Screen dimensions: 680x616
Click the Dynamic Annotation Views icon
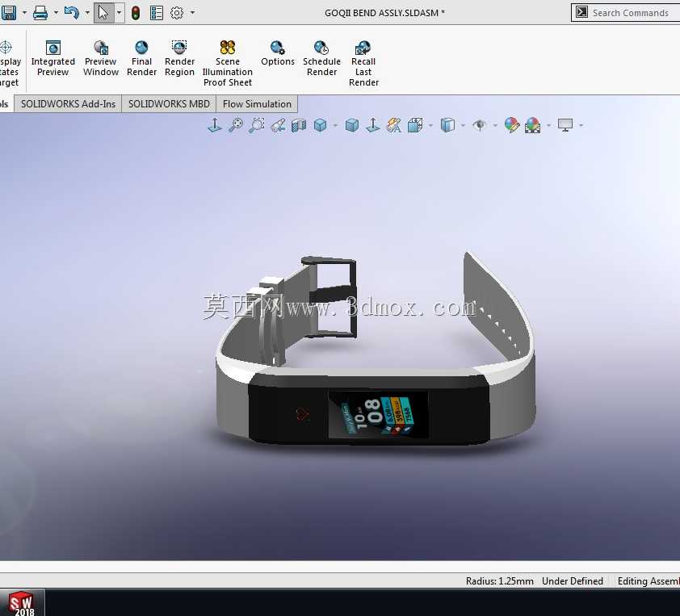click(394, 125)
